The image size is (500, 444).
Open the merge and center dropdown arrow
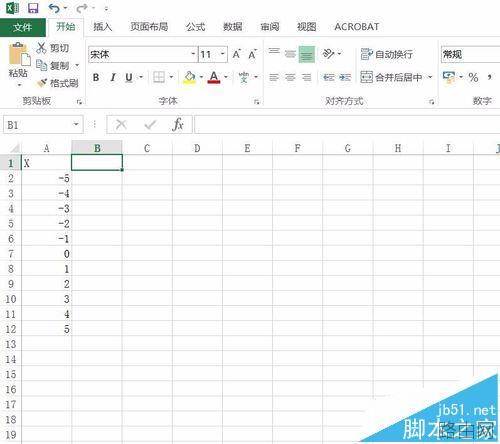point(430,77)
